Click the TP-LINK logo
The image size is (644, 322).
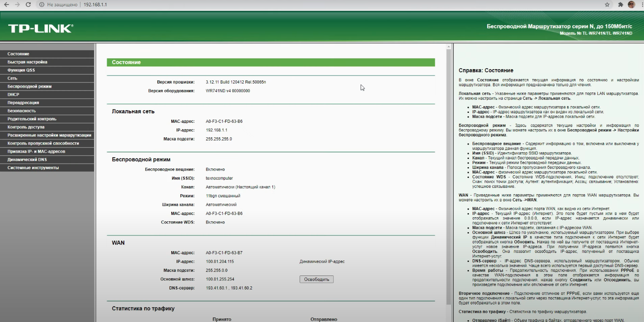pos(41,28)
